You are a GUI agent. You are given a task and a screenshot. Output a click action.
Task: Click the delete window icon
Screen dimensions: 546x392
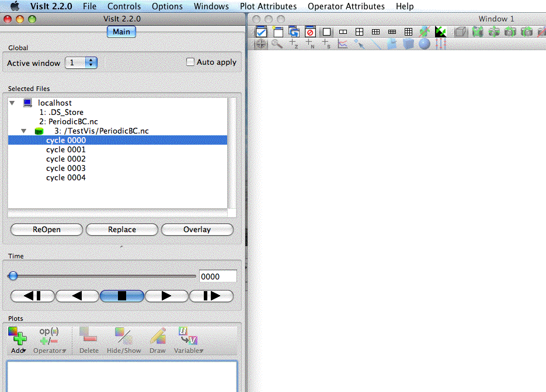pyautogui.click(x=310, y=32)
